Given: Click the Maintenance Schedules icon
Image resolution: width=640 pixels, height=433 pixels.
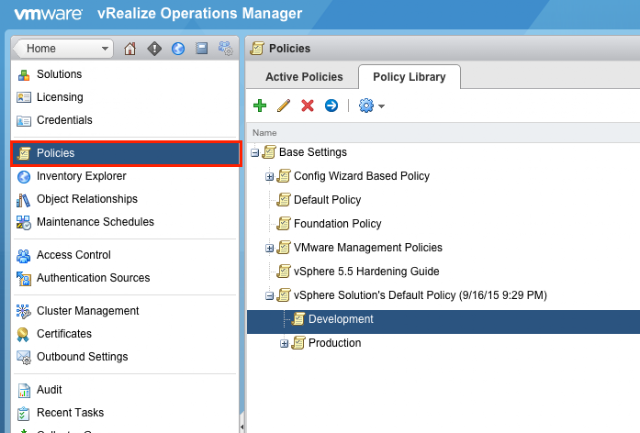Looking at the screenshot, I should coord(23,222).
